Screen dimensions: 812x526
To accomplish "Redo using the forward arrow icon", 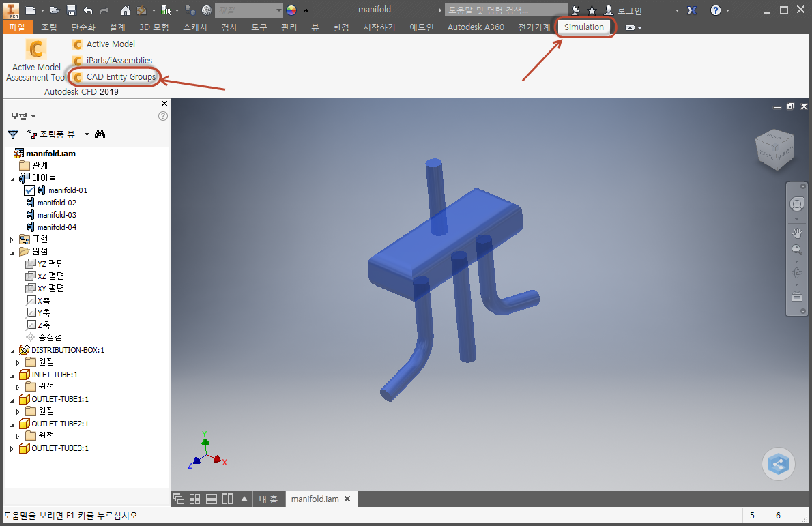I will 104,10.
